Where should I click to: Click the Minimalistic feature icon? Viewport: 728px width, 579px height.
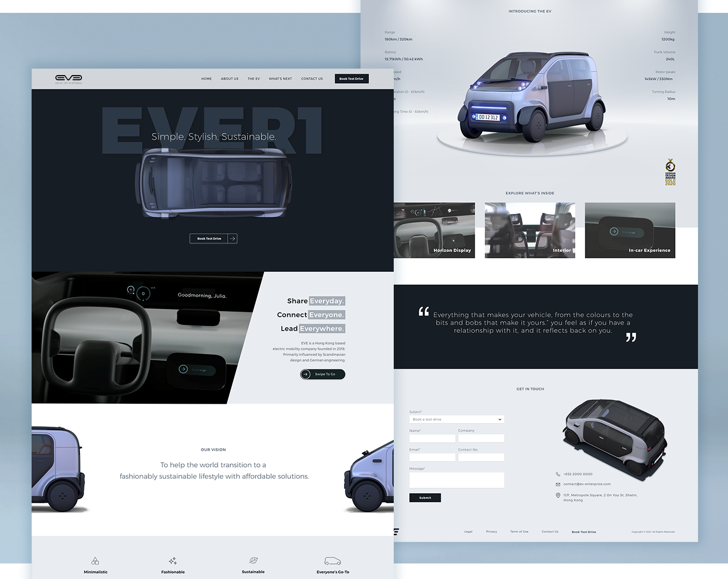[95, 561]
